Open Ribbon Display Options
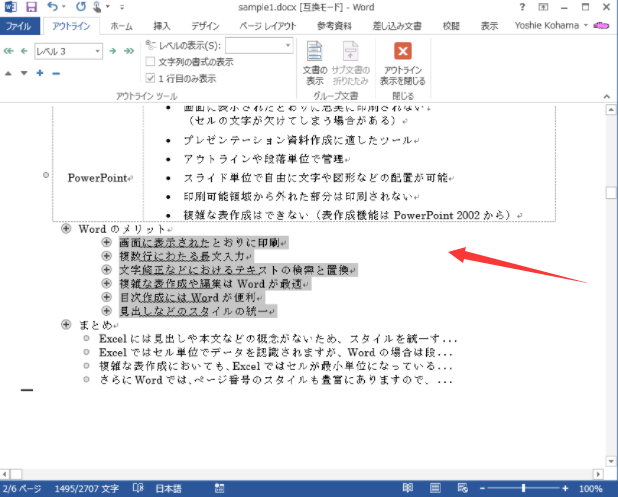 pos(543,7)
